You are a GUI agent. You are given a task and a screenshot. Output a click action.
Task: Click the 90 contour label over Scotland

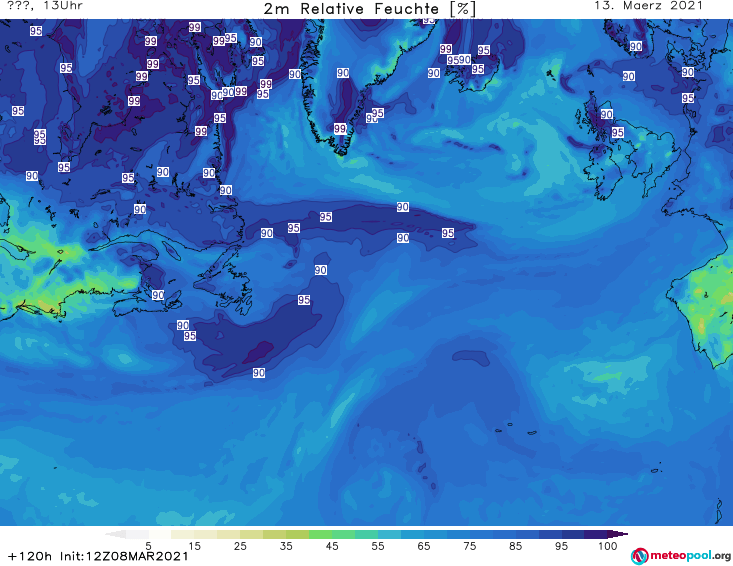(606, 114)
